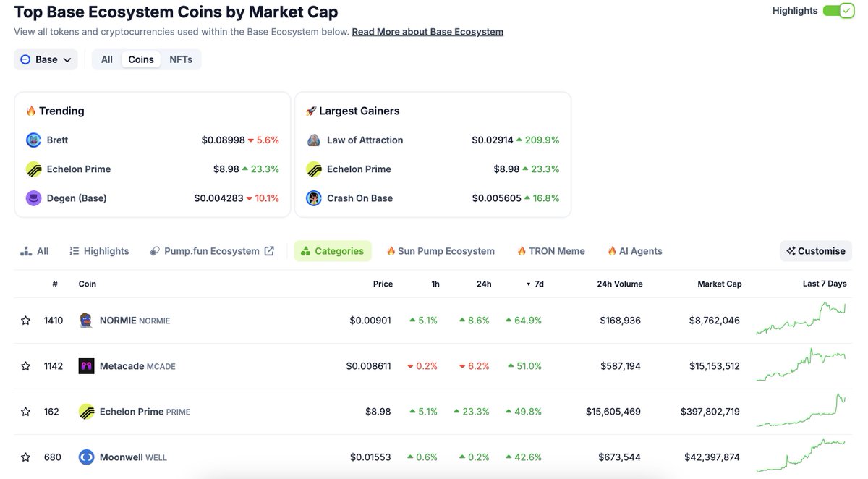Open Metacade MCADE coin page
Screen dimensions: 868x479
[x=137, y=366]
